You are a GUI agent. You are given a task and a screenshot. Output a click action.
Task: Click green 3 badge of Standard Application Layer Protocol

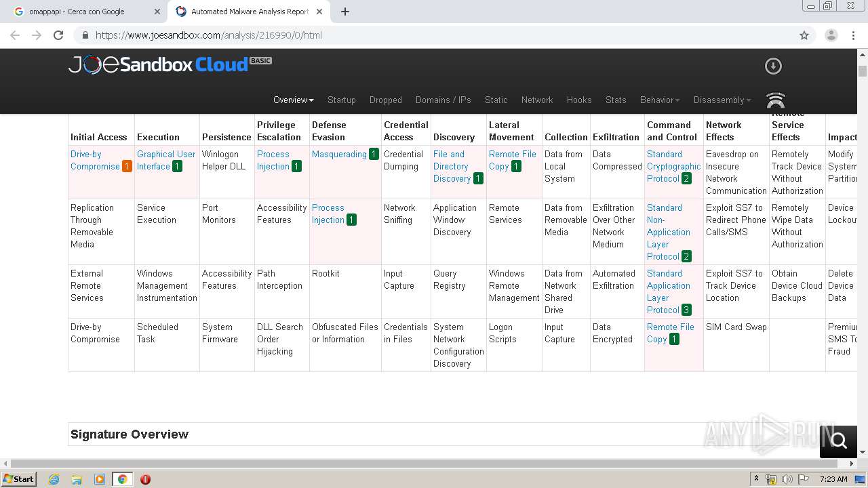pyautogui.click(x=686, y=310)
